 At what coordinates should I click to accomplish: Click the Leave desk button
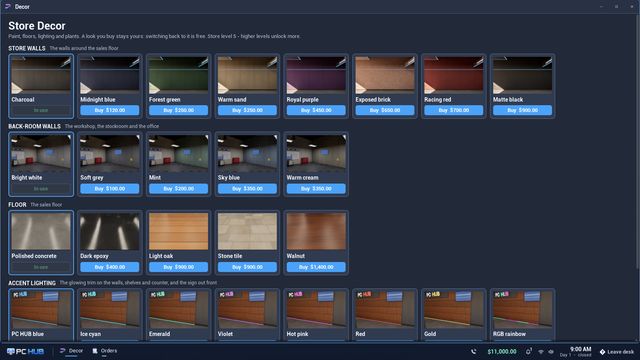(x=617, y=351)
